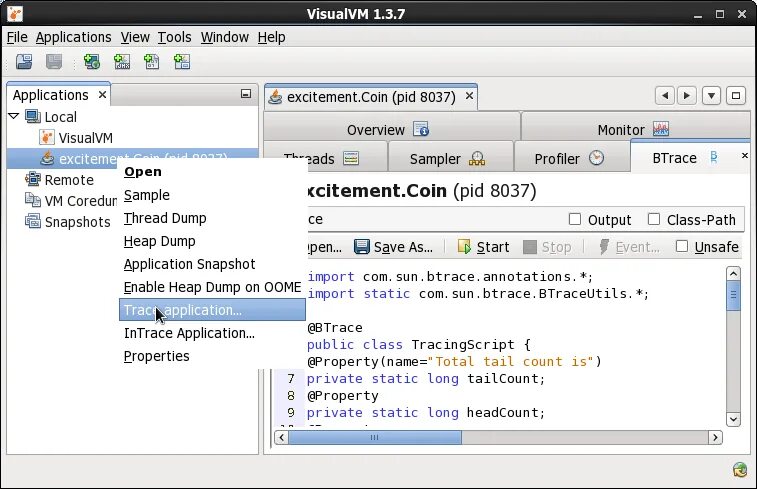Screen dimensions: 757x489
Task: Select Enable Heap Dump on OOME
Action: point(212,287)
